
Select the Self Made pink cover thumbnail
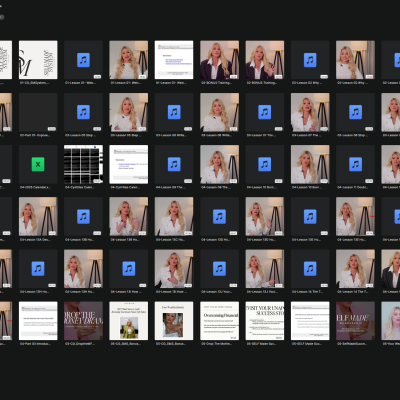click(x=355, y=321)
